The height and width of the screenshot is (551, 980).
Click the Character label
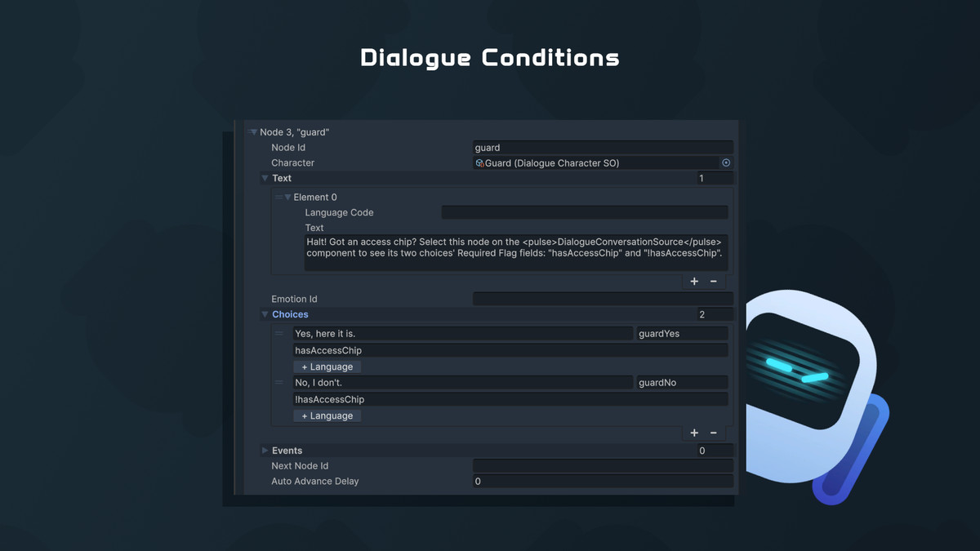[x=292, y=163]
